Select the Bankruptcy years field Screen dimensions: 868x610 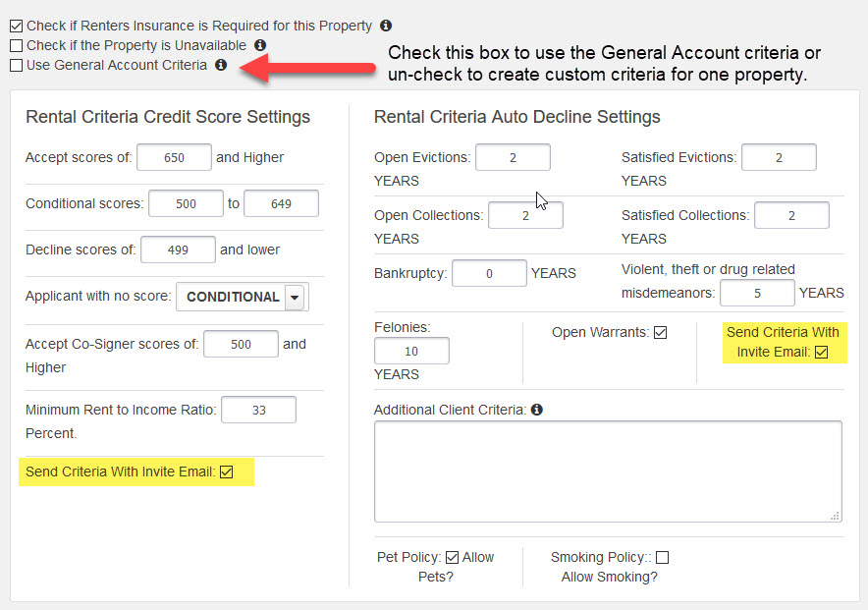pos(489,273)
